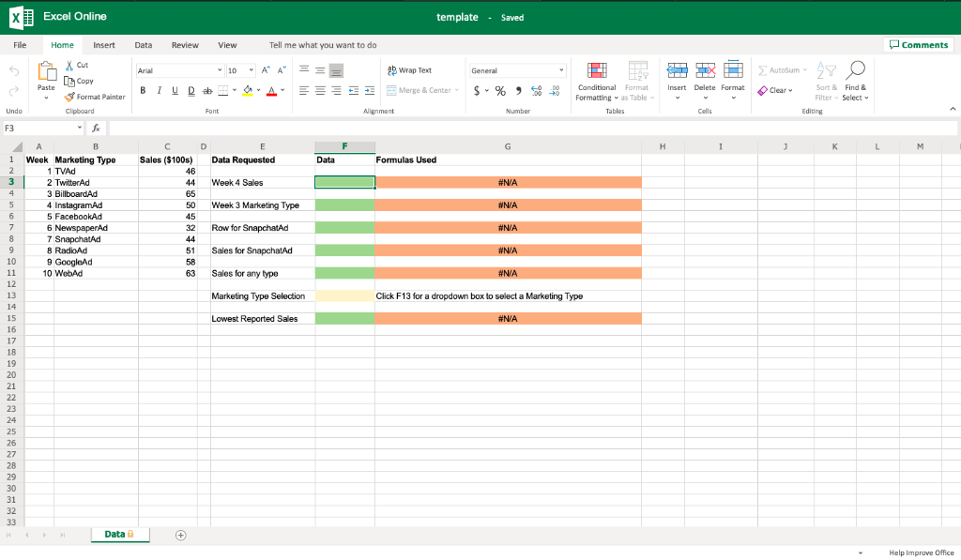Increase decimal places icon
Image resolution: width=961 pixels, height=560 pixels.
click(536, 91)
